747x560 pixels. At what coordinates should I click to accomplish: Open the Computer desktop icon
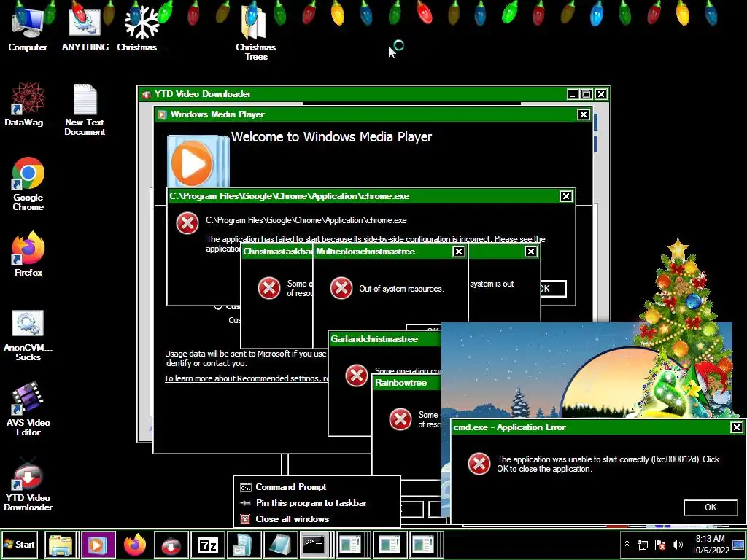[28, 28]
